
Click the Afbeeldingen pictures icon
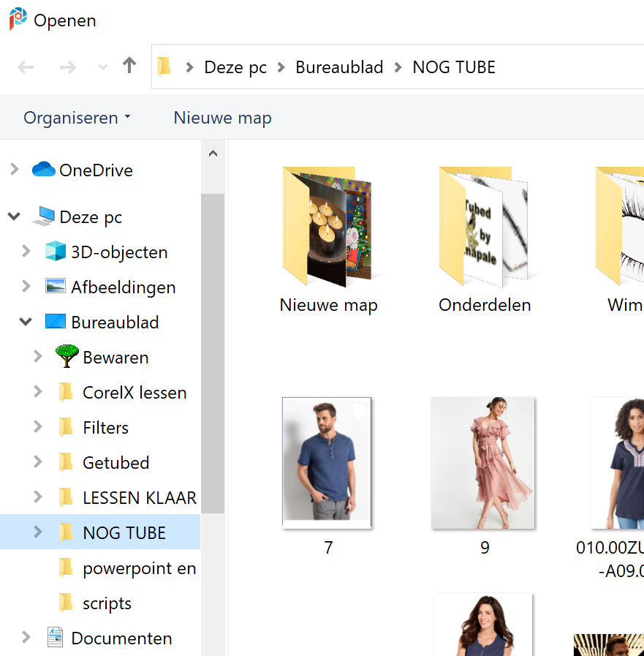[56, 287]
